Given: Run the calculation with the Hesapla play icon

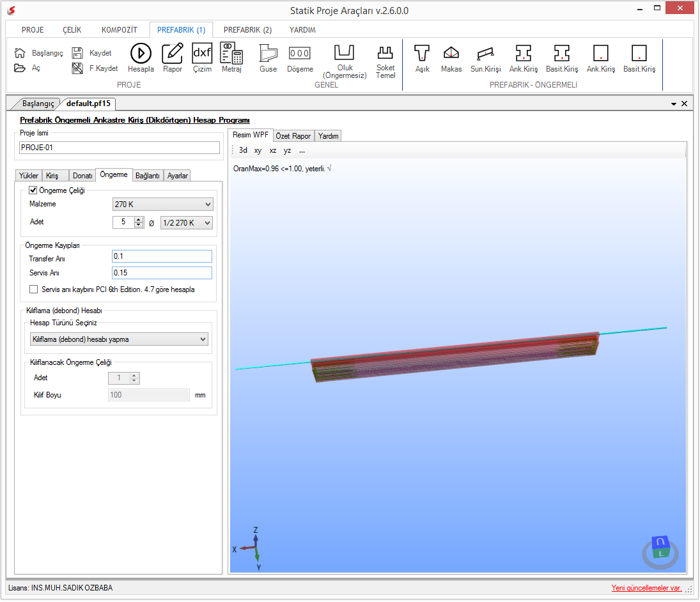Looking at the screenshot, I should click(x=141, y=53).
